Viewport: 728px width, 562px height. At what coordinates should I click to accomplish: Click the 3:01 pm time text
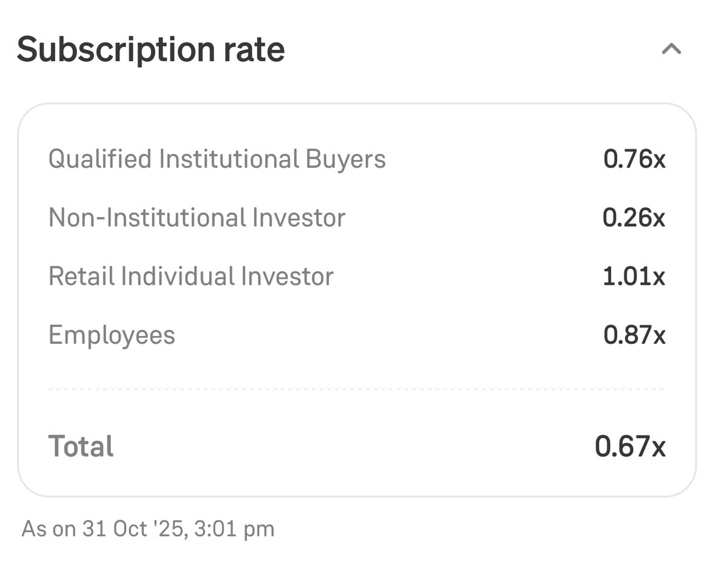[235, 529]
